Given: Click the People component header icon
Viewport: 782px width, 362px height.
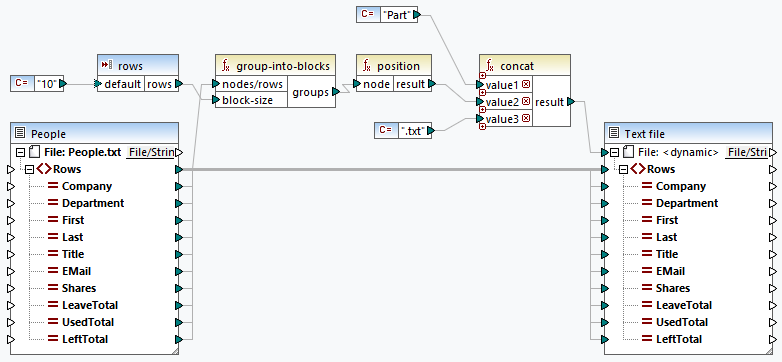Looking at the screenshot, I should pos(20,134).
